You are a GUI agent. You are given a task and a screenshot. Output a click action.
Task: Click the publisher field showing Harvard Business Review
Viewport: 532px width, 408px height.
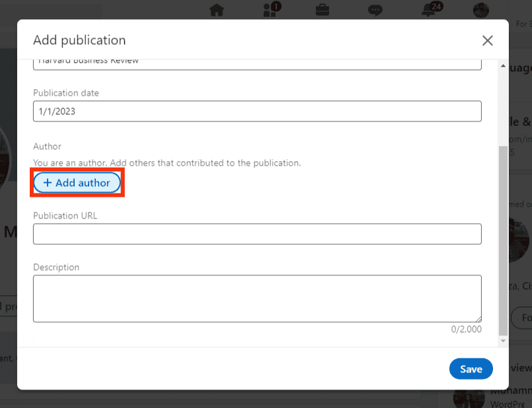tap(257, 65)
